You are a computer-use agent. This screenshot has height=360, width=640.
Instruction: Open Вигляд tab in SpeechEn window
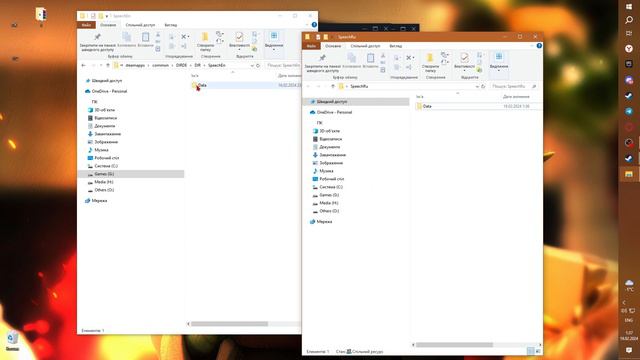tap(171, 25)
